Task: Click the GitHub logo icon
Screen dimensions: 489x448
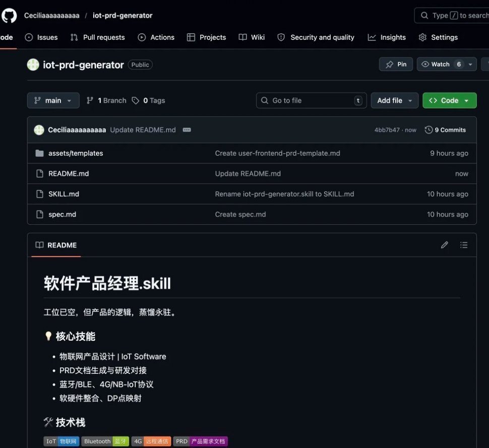Action: 9,15
